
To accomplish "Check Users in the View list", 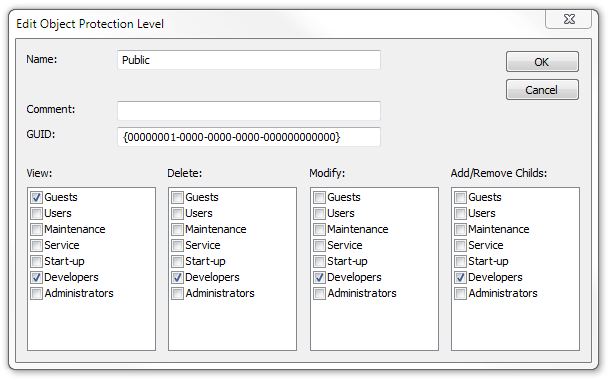I will click(37, 213).
